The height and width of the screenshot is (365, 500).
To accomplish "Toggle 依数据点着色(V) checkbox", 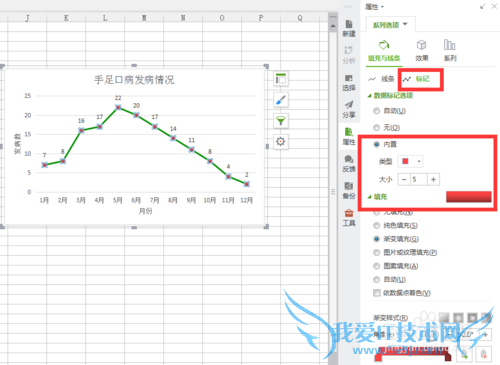I will click(402, 293).
